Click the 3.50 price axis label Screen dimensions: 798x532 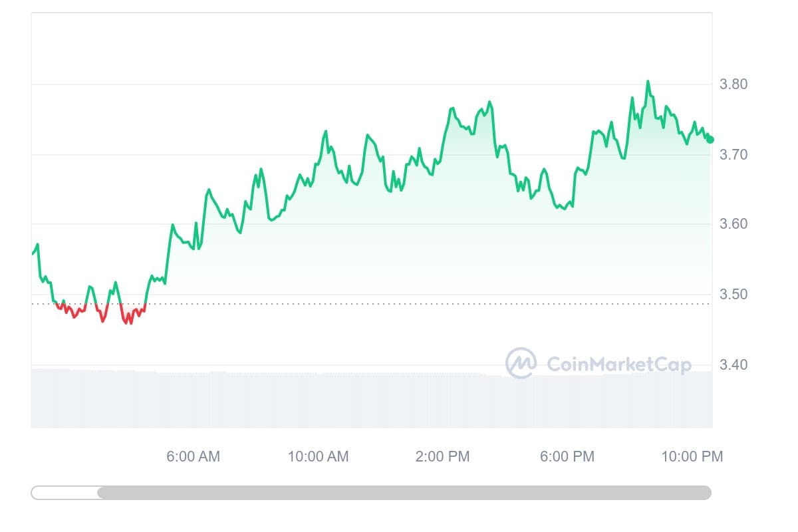coord(733,295)
